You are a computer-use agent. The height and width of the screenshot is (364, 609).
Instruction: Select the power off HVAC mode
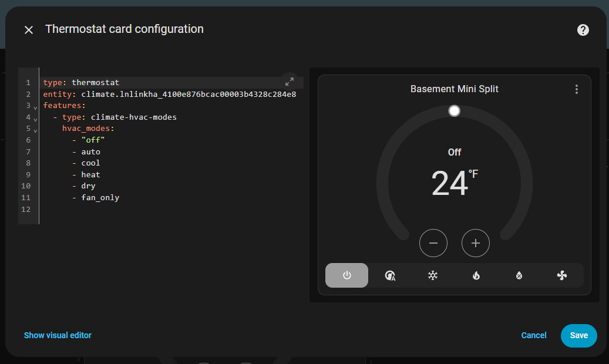(x=346, y=275)
